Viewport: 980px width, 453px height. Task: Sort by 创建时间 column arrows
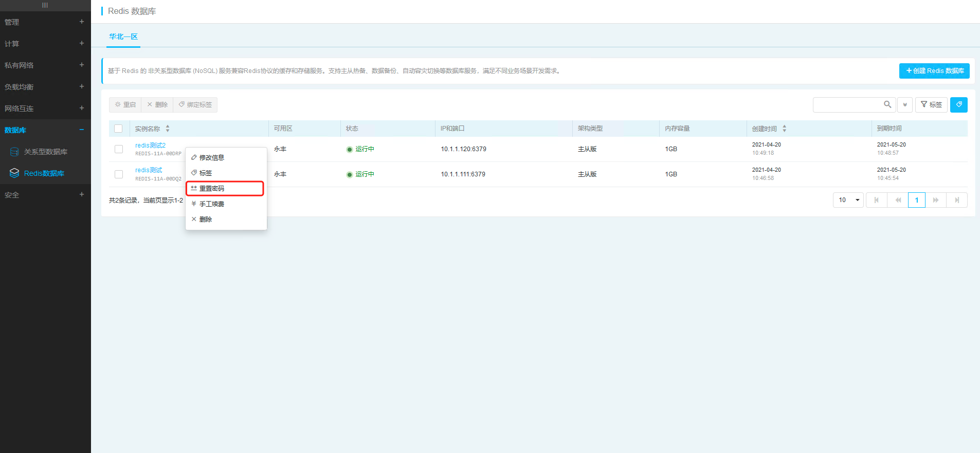[x=784, y=129]
